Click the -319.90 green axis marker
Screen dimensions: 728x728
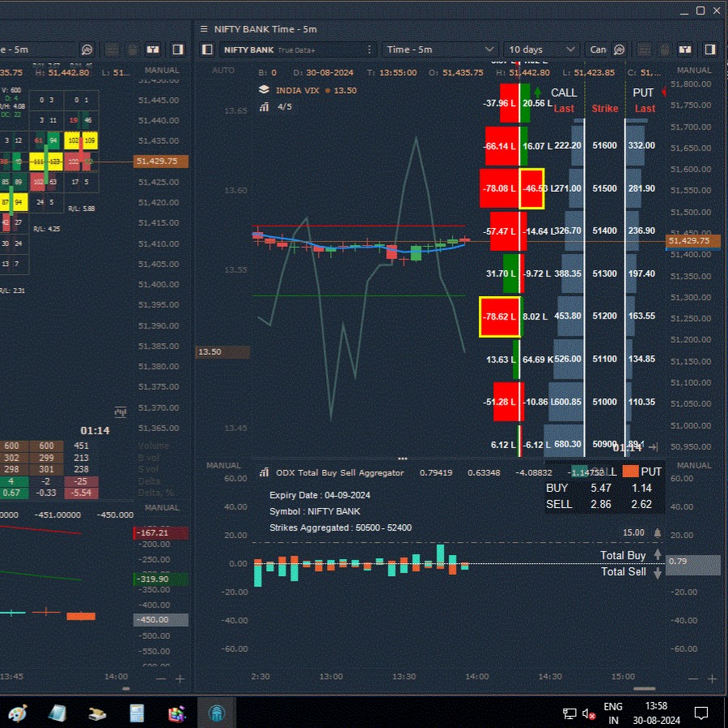pyautogui.click(x=161, y=579)
